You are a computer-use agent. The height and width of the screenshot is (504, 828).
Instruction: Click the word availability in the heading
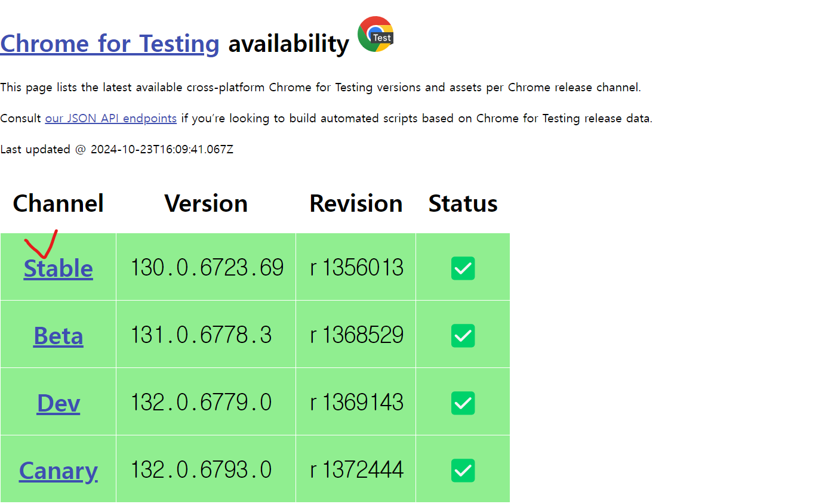[x=289, y=44]
